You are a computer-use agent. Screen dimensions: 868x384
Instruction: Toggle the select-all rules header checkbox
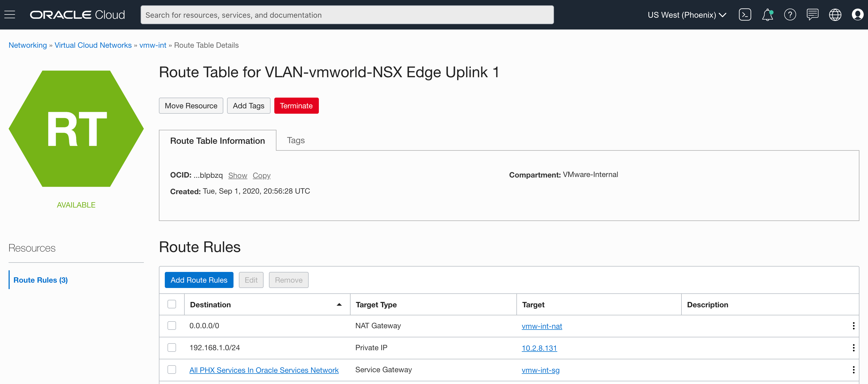click(x=172, y=304)
